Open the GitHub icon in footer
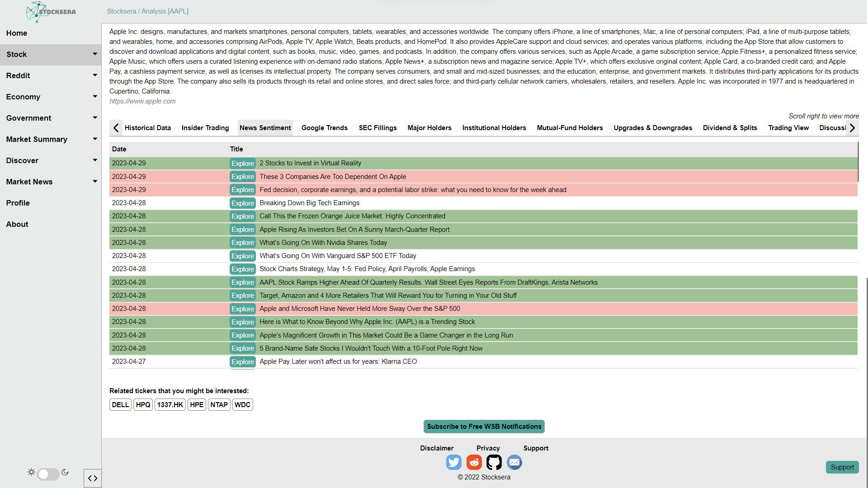 click(x=494, y=462)
